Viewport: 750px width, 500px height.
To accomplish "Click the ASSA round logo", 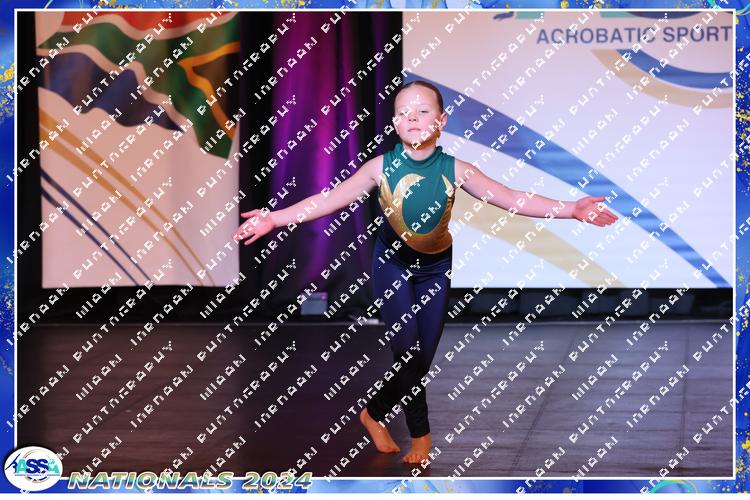I will [33, 469].
